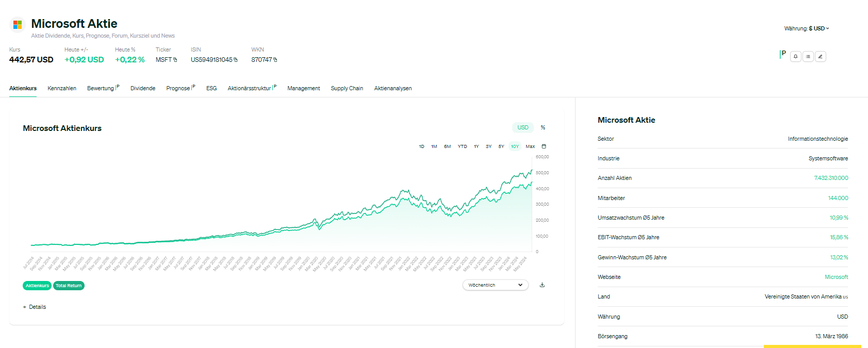Image resolution: width=868 pixels, height=348 pixels.
Task: Open the Prognose tab
Action: 181,88
